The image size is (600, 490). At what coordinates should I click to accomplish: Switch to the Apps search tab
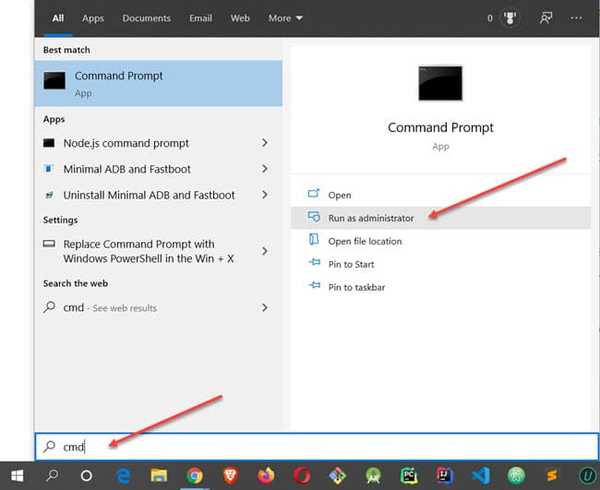[93, 18]
